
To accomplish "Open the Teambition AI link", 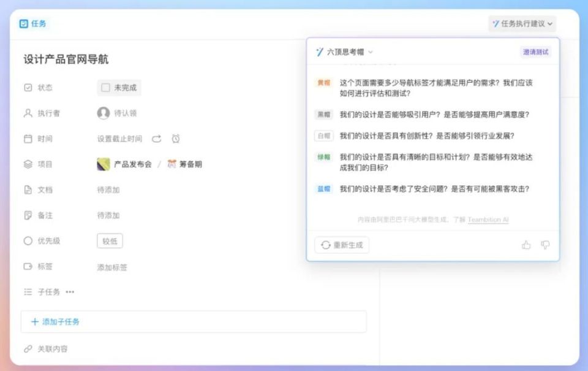I will click(488, 220).
